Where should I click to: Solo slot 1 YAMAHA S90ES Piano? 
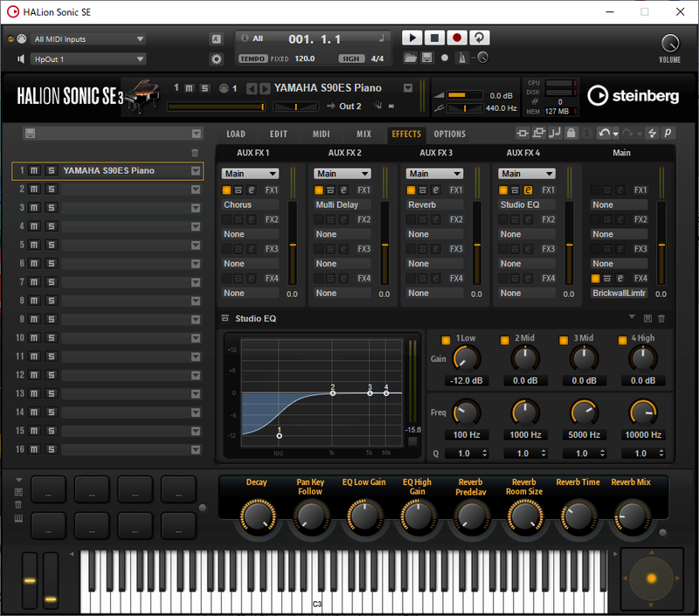(x=52, y=170)
